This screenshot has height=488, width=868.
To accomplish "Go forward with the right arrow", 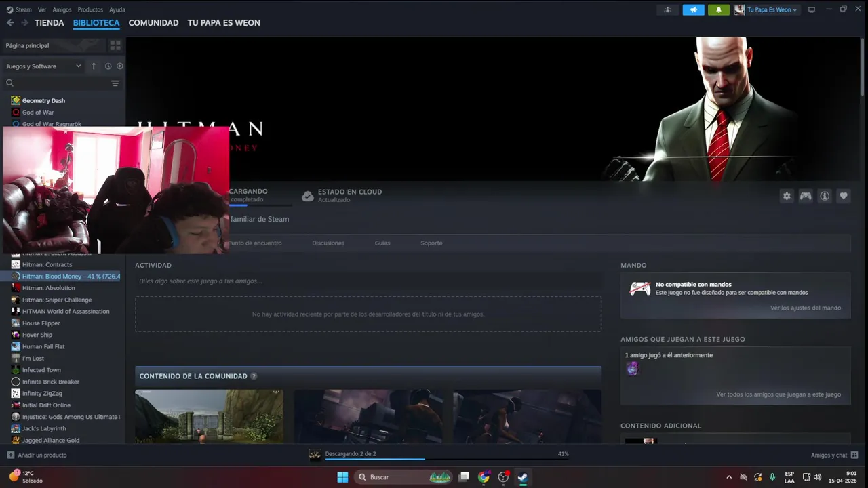I will 24,22.
